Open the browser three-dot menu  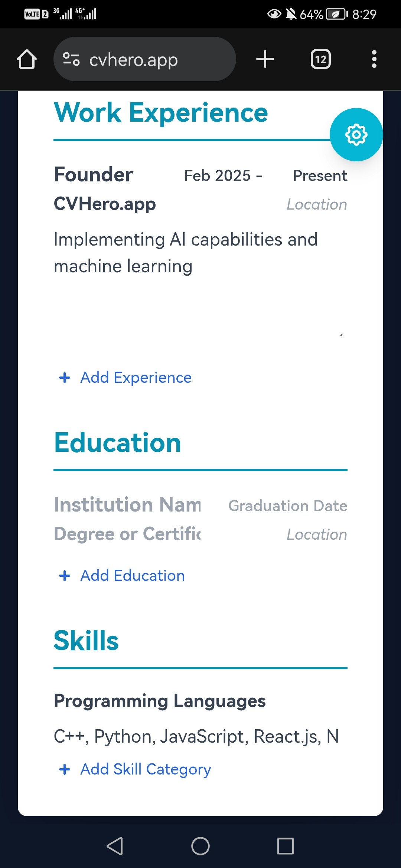tap(374, 59)
